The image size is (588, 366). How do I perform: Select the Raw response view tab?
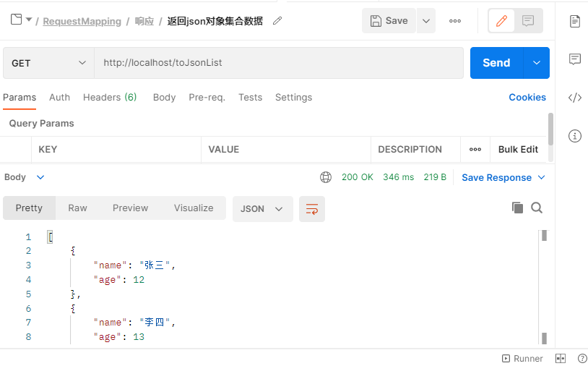77,208
